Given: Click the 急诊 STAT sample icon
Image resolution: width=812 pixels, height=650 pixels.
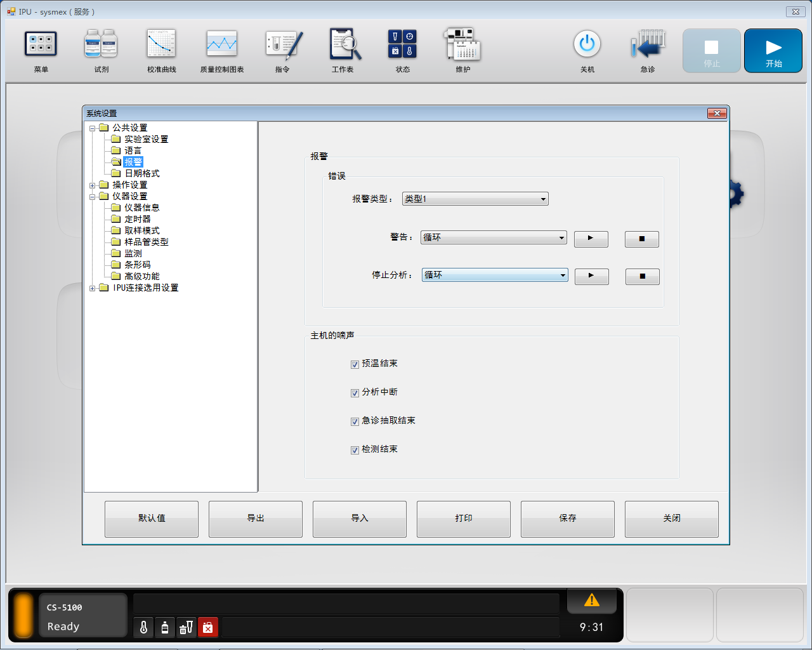Looking at the screenshot, I should 647,45.
